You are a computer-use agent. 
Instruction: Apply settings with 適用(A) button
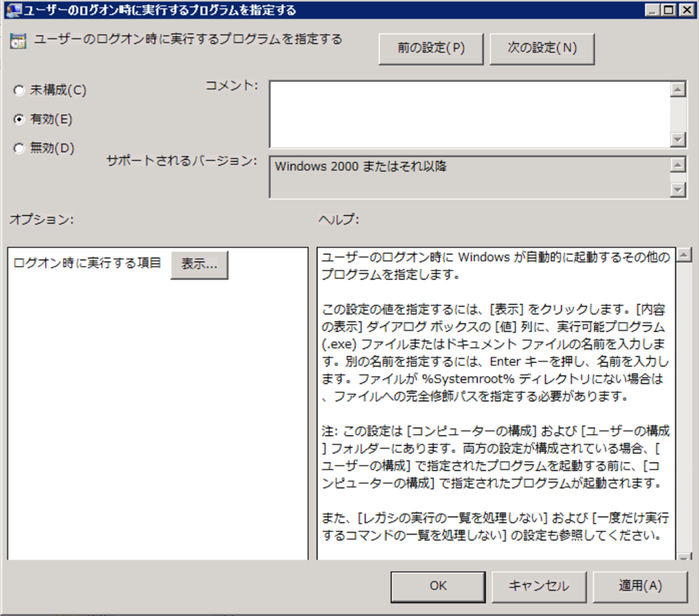640,586
